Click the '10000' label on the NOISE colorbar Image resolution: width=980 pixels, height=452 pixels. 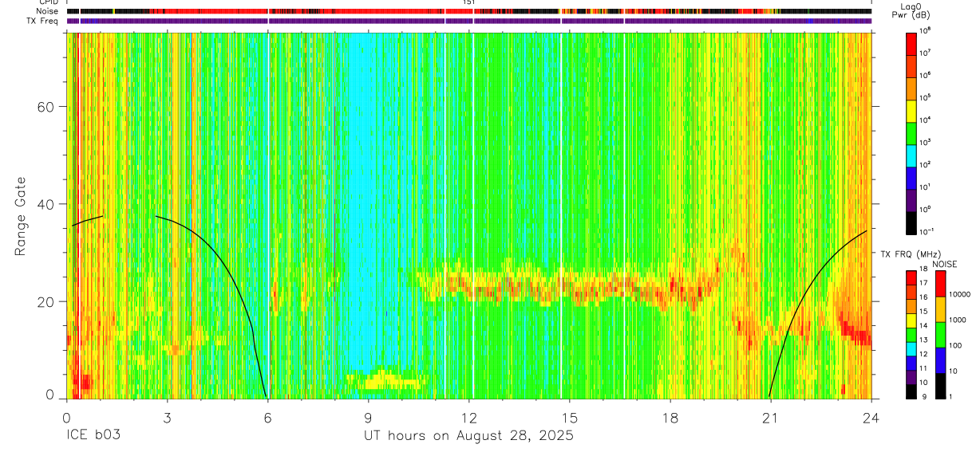point(961,294)
